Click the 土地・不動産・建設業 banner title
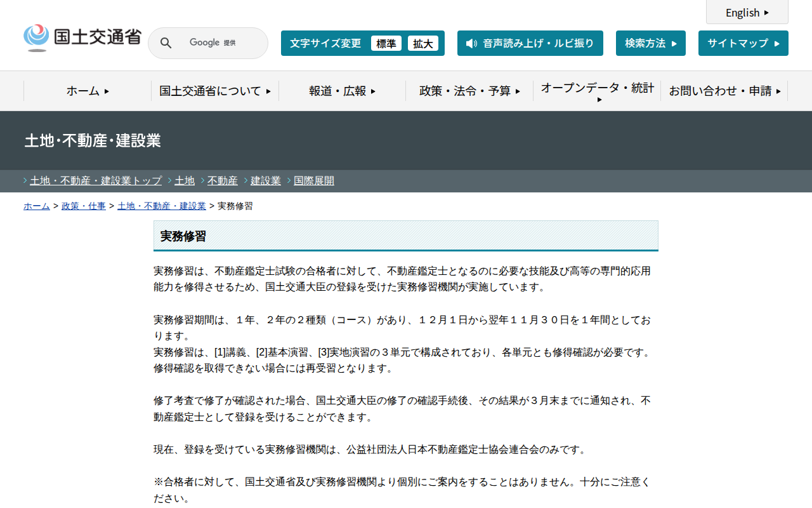 pos(93,141)
